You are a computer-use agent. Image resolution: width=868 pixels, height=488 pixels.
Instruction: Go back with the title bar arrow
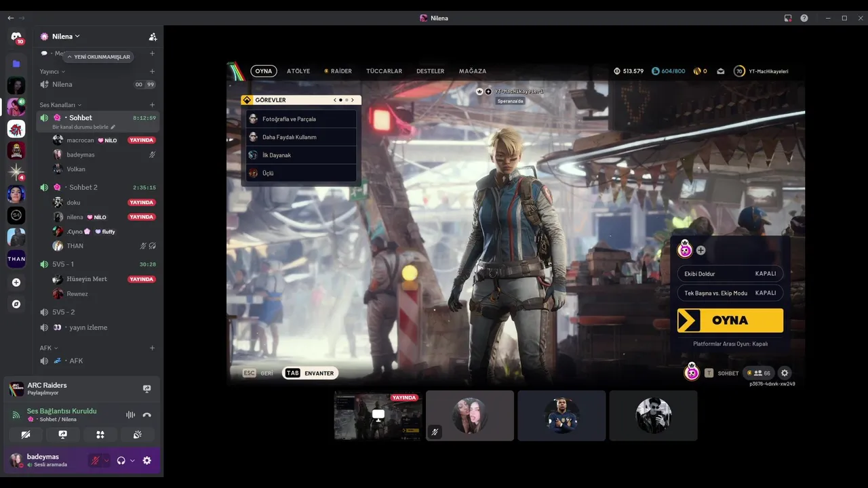click(x=10, y=18)
